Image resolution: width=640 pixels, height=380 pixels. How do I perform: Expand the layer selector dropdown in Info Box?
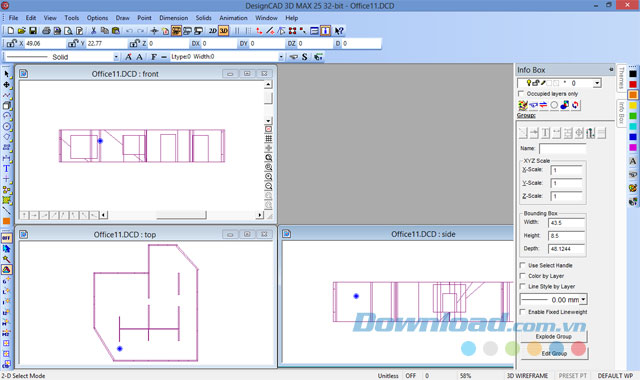coord(597,83)
